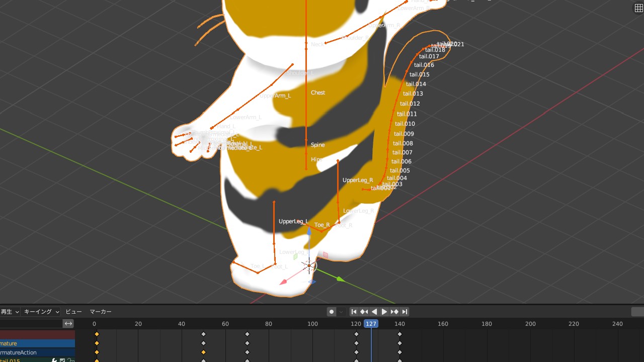
Task: Go to the previous keyframe
Action: coord(364,312)
